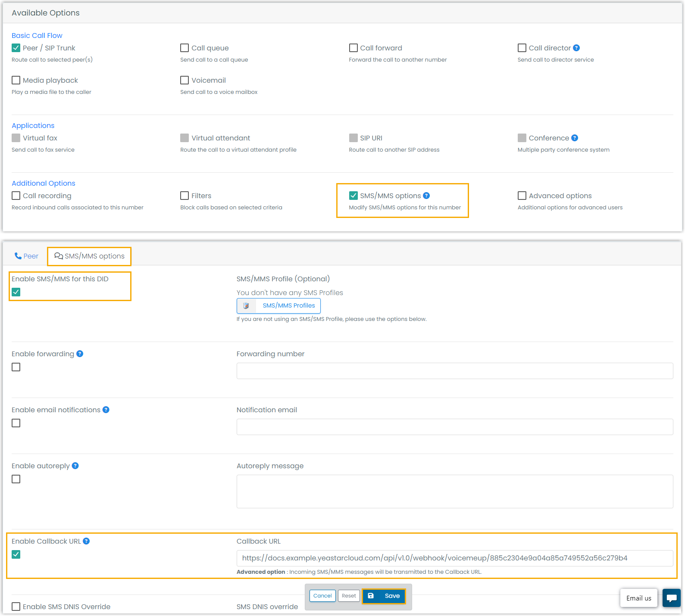Tick the Call recording checkbox
This screenshot has height=616, width=685.
pyautogui.click(x=16, y=196)
